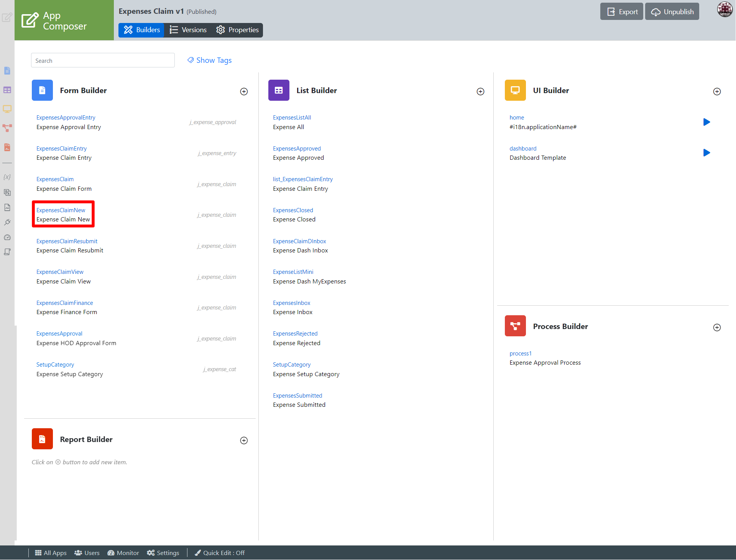Add a new list in List Builder
The width and height of the screenshot is (736, 560).
coord(480,92)
